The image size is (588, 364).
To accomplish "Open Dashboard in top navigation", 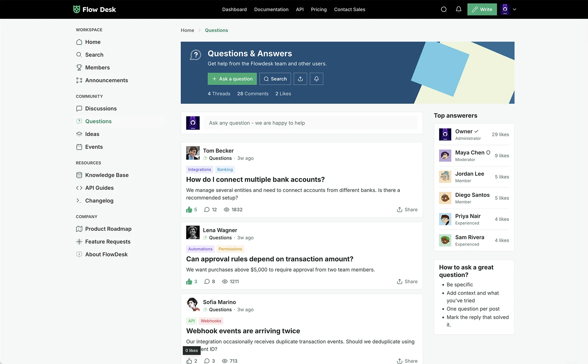I will coord(234,9).
